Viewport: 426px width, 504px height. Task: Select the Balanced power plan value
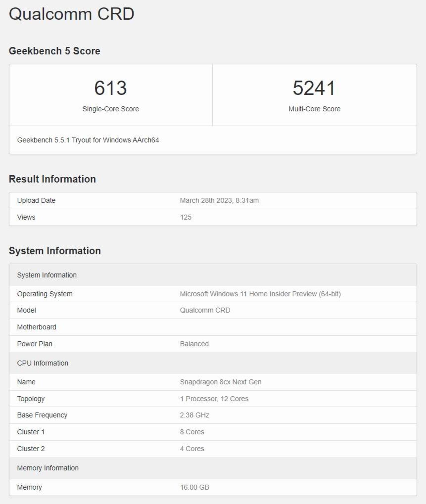[x=194, y=344]
